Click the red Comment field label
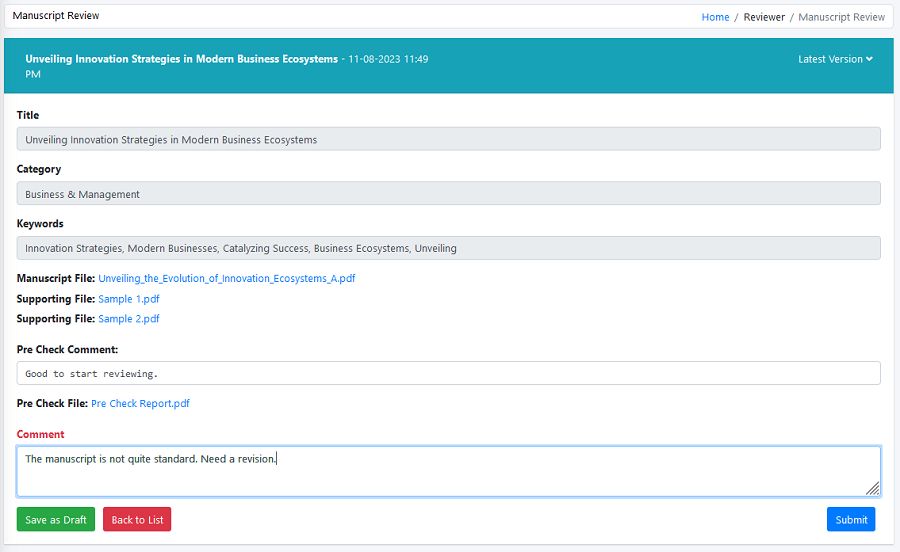Screen dimensions: 900x552 click(40, 434)
